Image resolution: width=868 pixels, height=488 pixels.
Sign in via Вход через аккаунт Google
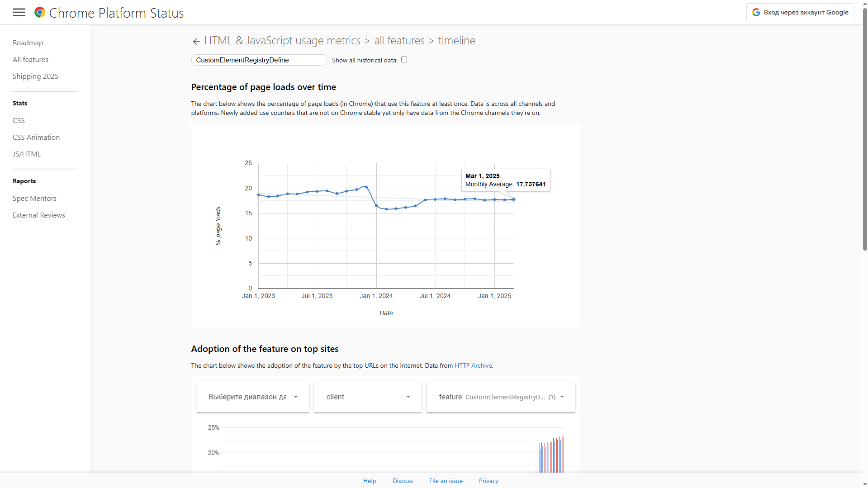(800, 12)
